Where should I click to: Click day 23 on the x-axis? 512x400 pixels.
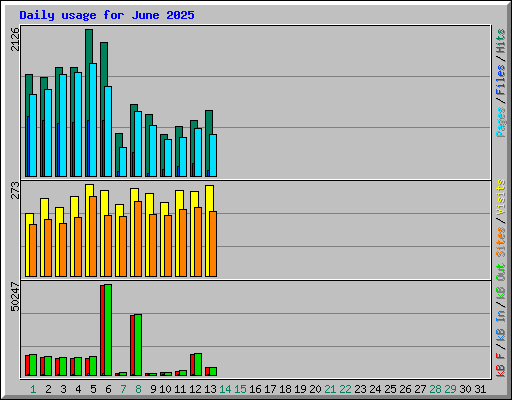(x=360, y=389)
